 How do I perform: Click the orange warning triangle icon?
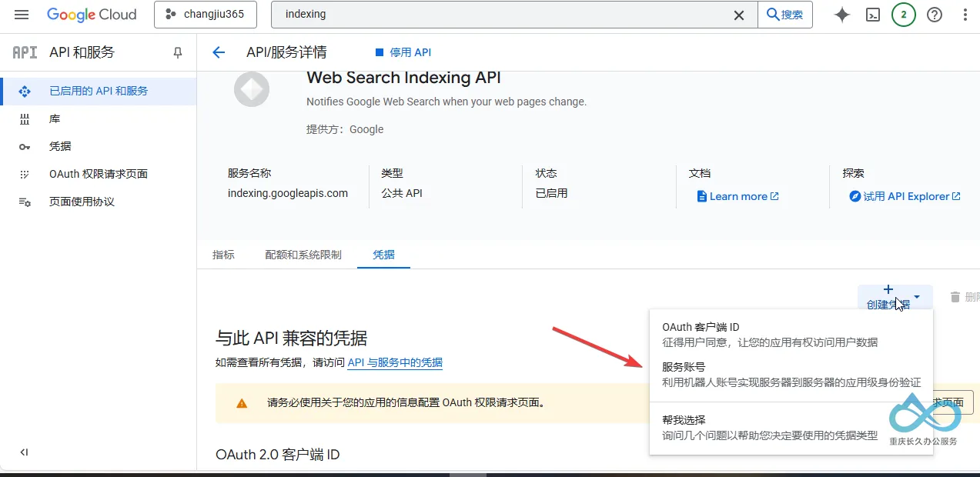pos(242,402)
